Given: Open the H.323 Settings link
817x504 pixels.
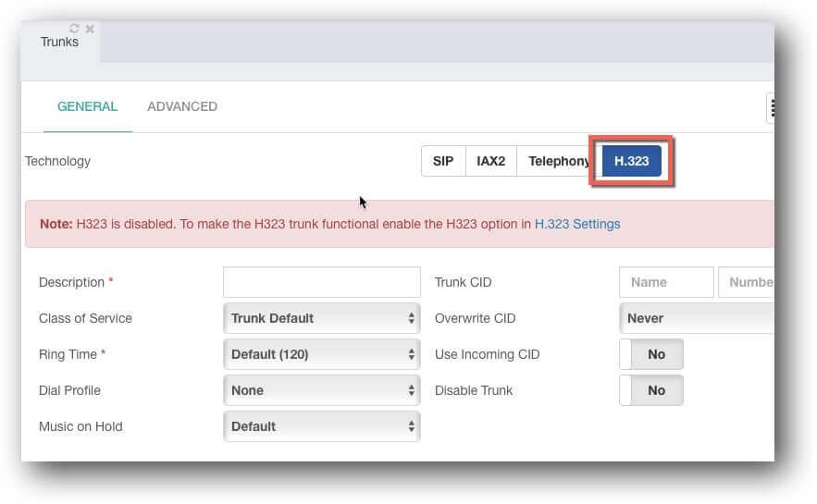Looking at the screenshot, I should [x=577, y=224].
